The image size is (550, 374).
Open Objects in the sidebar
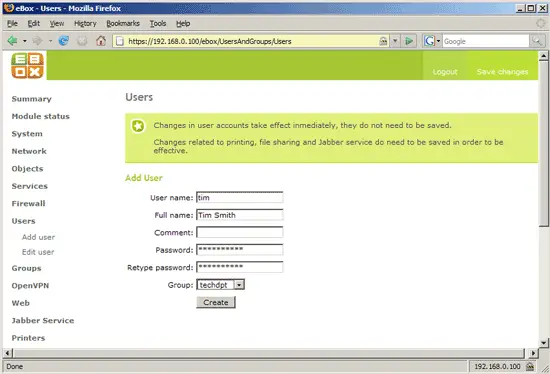(x=27, y=169)
